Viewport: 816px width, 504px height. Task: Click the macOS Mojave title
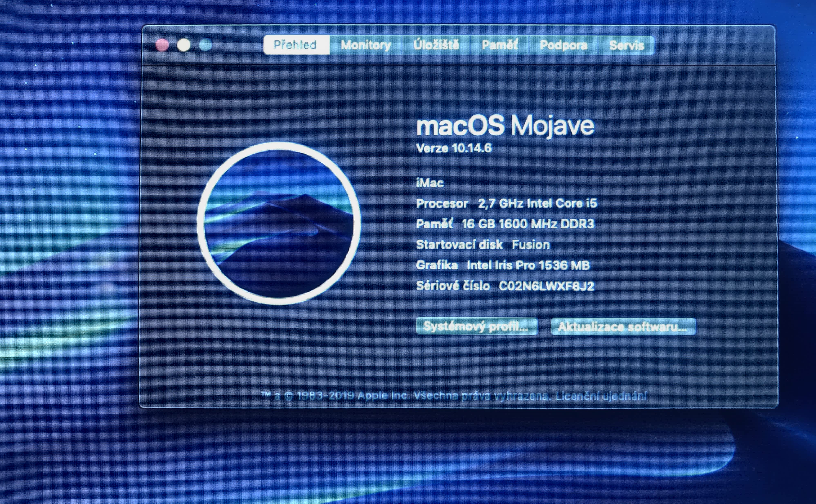[505, 126]
